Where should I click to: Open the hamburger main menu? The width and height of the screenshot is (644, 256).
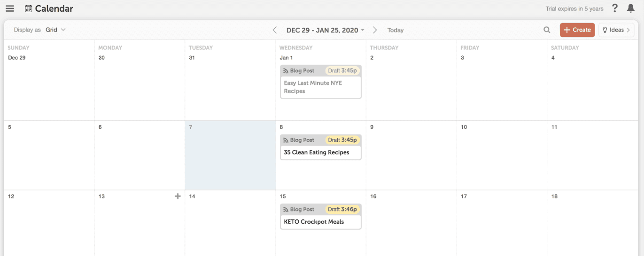10,8
